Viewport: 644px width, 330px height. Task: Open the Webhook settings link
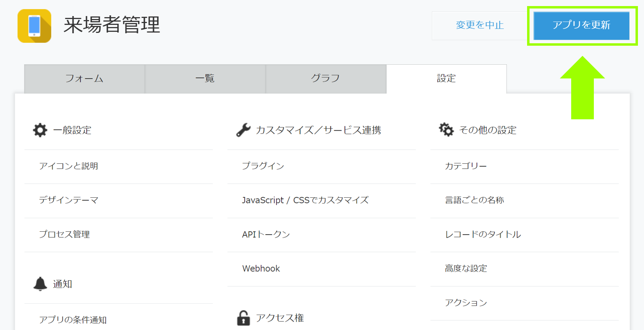coord(261,269)
